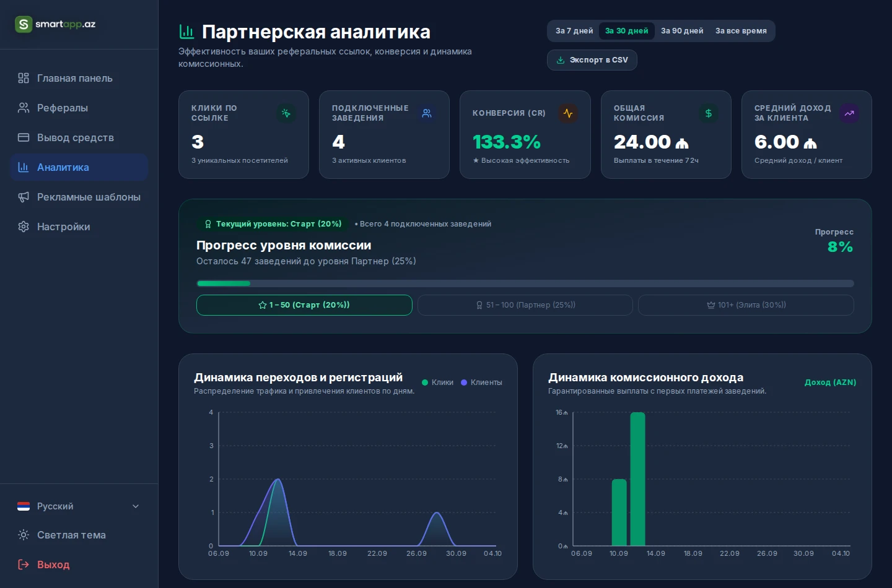
Task: Click Текущий уровень: Старт (20%) badge
Action: point(273,224)
